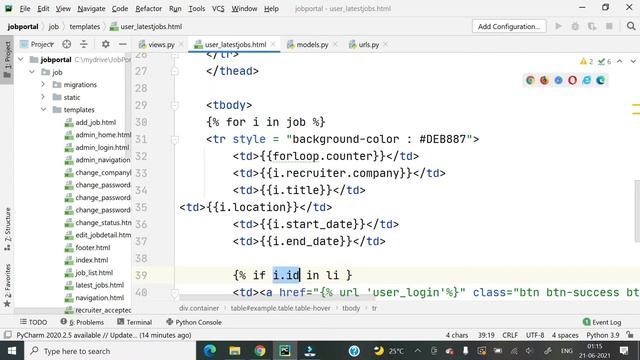Open PyCharm from the taskbar
Image resolution: width=640 pixels, height=360 pixels.
coord(285,351)
